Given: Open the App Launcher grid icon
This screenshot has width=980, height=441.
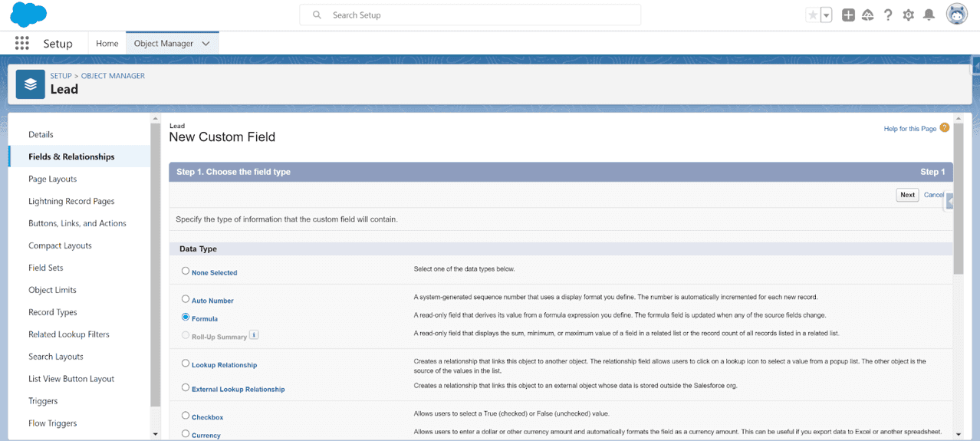Looking at the screenshot, I should [x=21, y=44].
